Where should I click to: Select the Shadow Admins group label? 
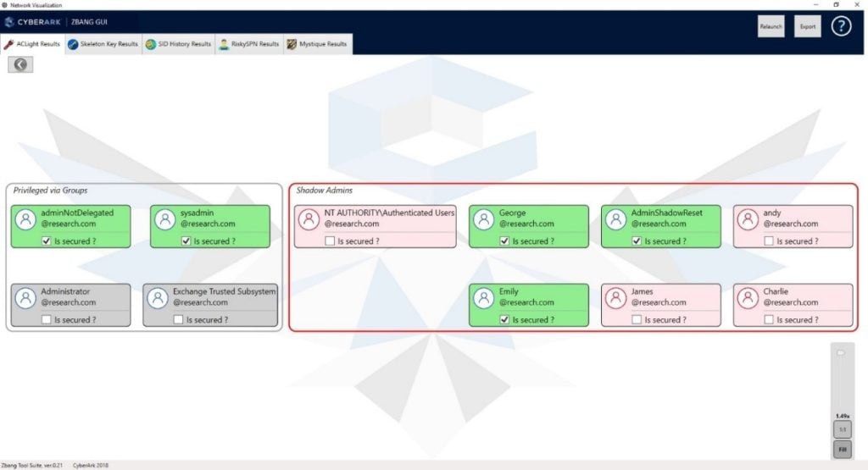coord(325,191)
